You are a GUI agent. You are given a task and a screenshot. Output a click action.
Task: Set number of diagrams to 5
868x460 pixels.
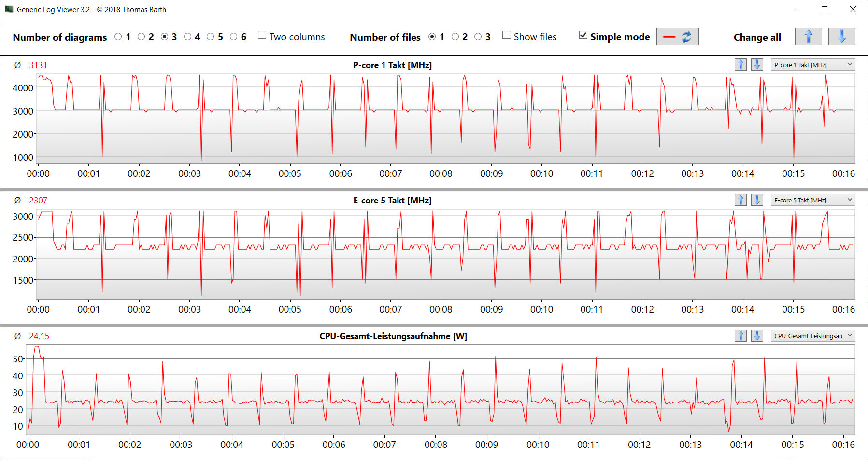[210, 37]
